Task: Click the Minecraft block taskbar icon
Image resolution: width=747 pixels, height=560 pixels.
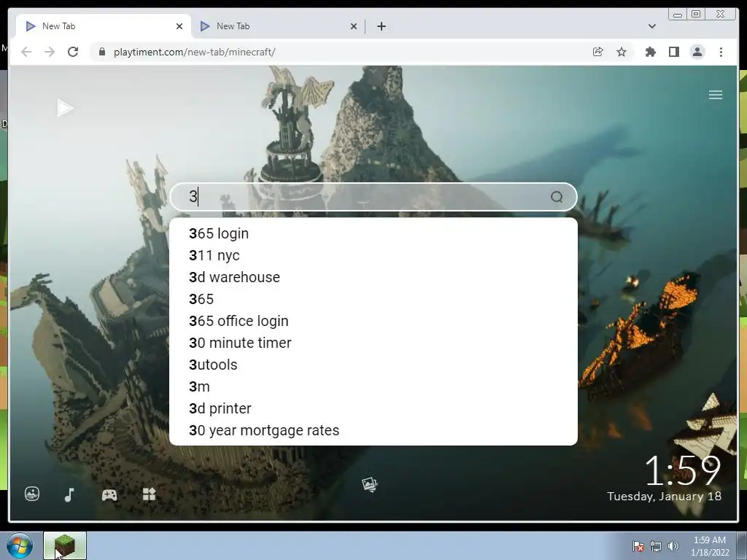Action: tap(65, 545)
